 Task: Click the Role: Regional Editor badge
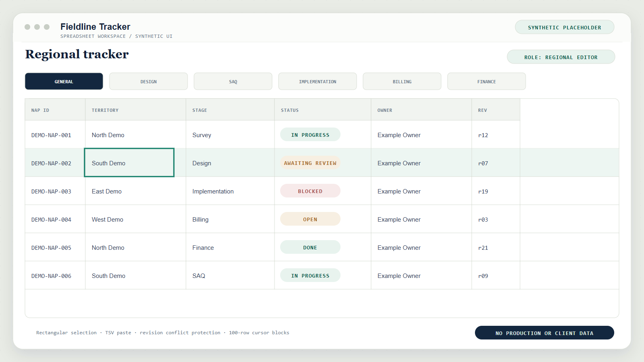point(561,57)
